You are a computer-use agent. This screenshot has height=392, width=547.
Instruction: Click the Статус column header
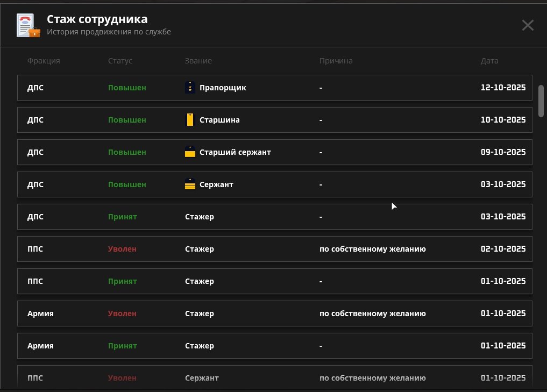click(120, 61)
